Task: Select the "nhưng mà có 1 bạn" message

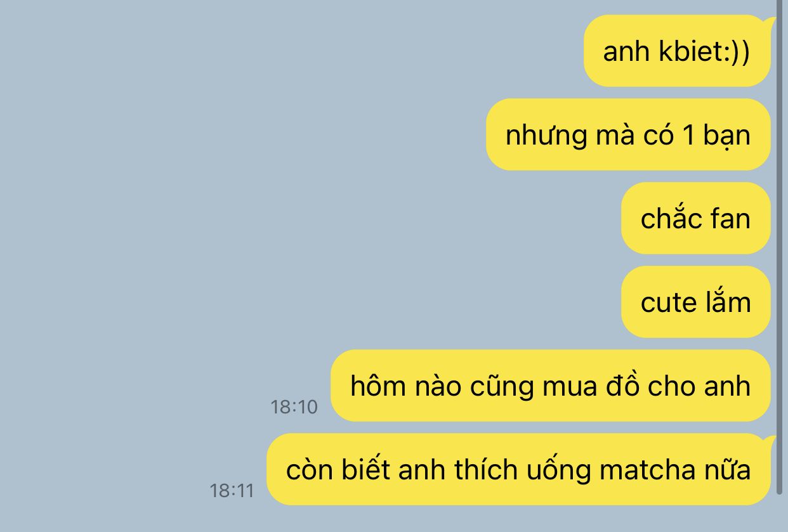Action: (x=628, y=134)
